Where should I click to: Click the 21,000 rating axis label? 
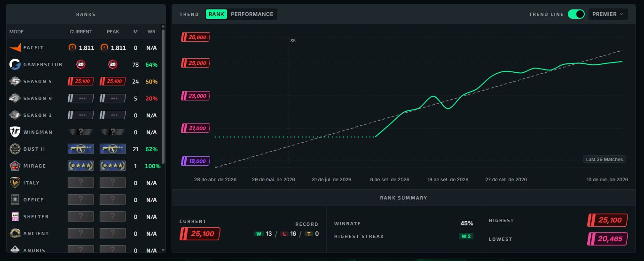195,128
